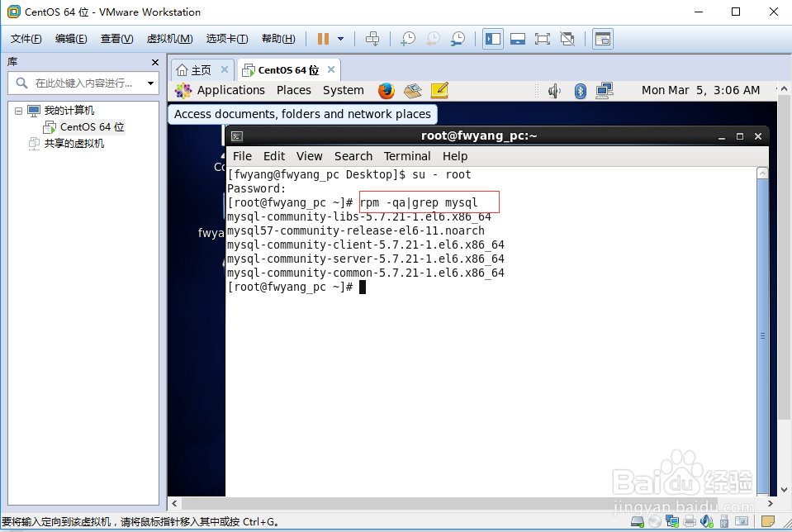This screenshot has width=792, height=532.
Task: Click the library search input field
Action: pyautogui.click(x=83, y=83)
